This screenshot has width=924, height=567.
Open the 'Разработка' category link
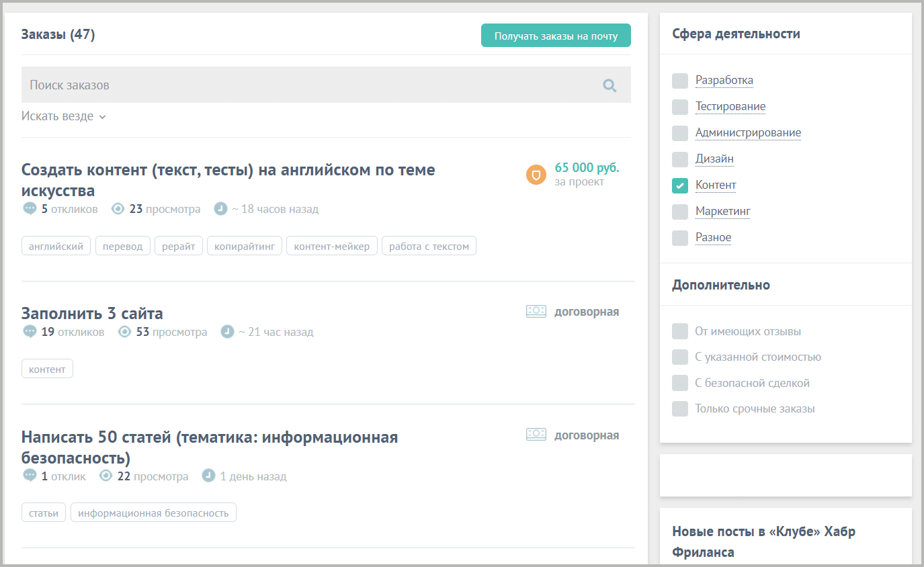[723, 80]
